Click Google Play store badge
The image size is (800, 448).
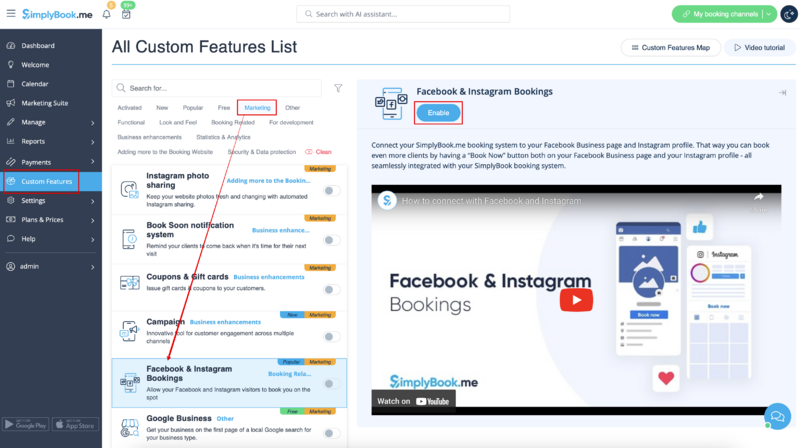(26, 425)
